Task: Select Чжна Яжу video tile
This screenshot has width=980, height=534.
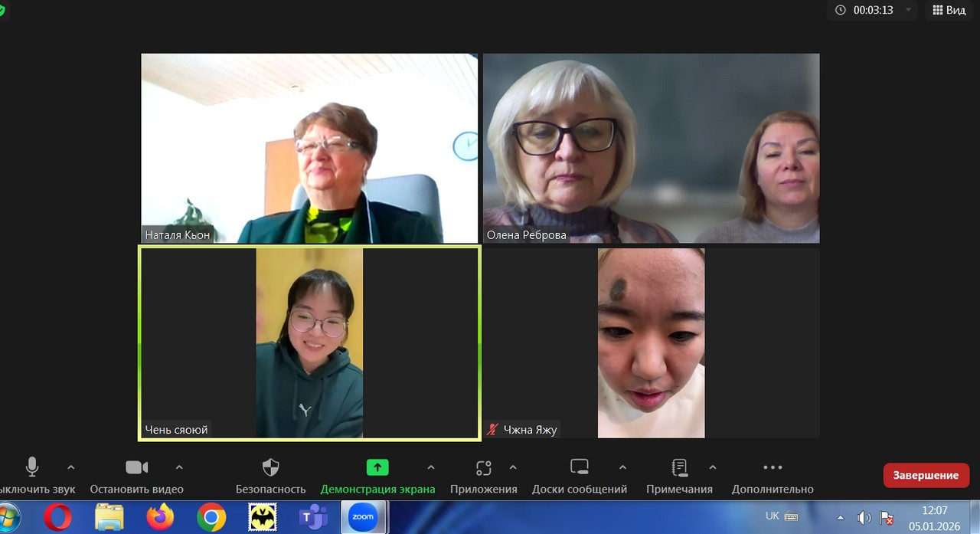Action: [x=651, y=342]
